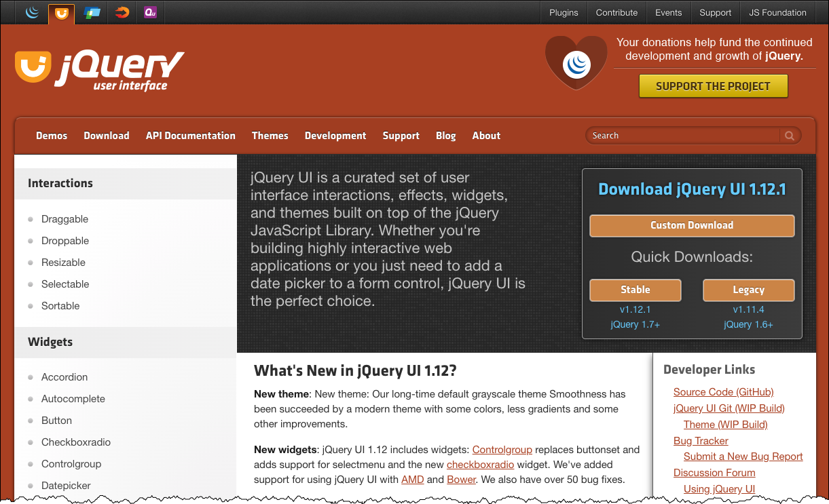Open the Selectable interaction link
Screen dimensions: 829x504
pyautogui.click(x=65, y=284)
